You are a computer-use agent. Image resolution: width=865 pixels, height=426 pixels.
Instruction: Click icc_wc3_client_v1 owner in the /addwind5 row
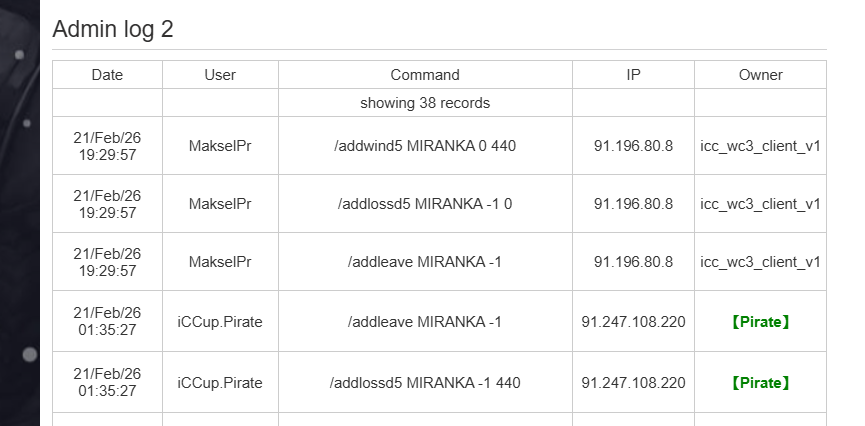click(x=760, y=146)
